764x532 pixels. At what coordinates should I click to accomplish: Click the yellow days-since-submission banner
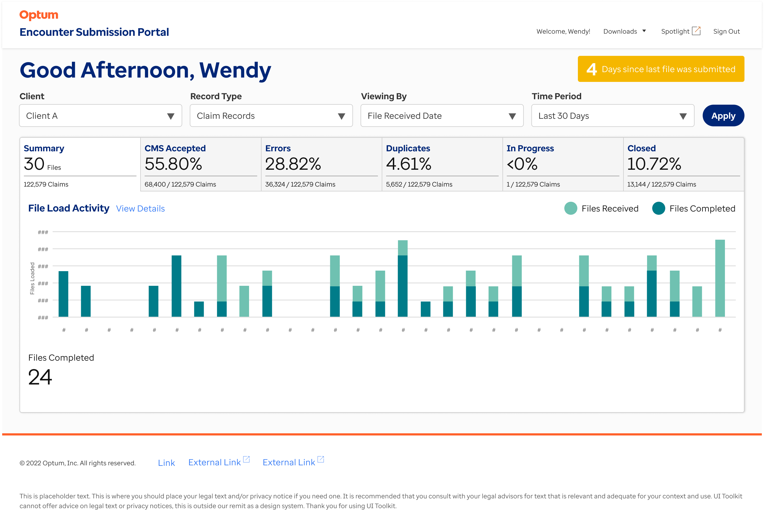(x=661, y=69)
